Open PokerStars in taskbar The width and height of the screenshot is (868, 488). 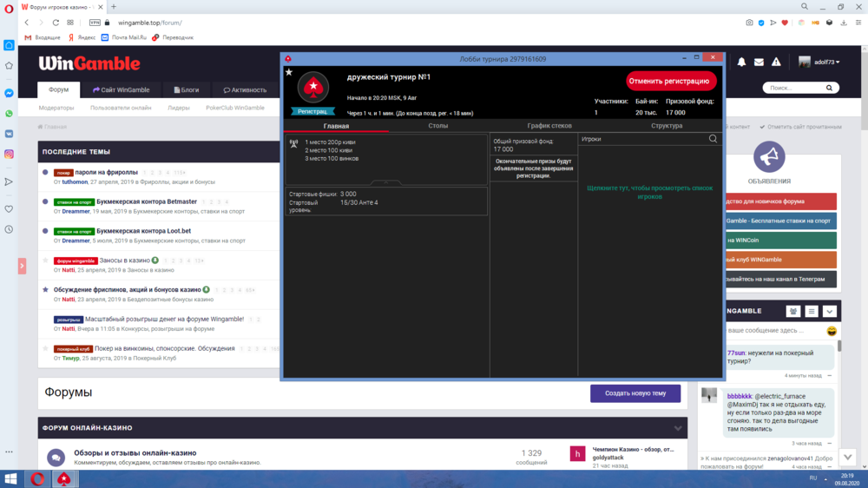pos(64,478)
